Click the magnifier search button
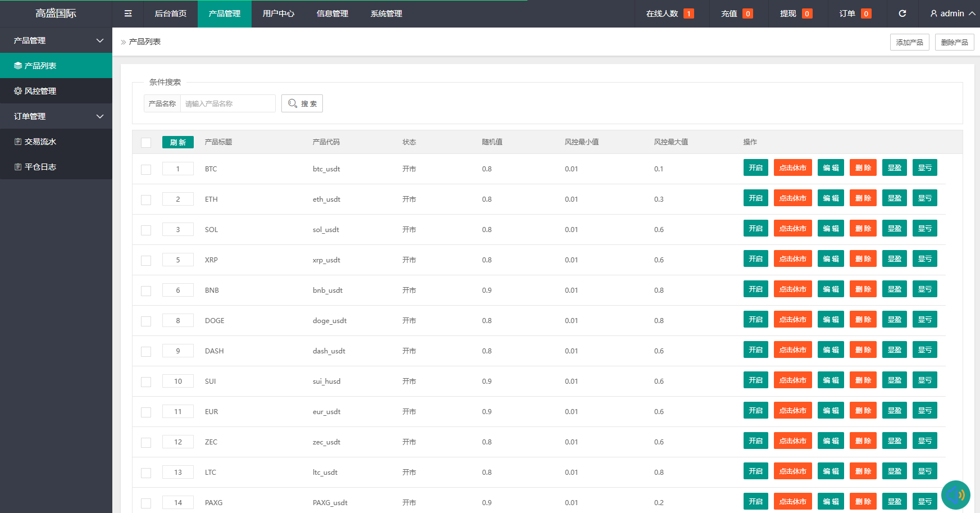980x513 pixels. coord(302,103)
